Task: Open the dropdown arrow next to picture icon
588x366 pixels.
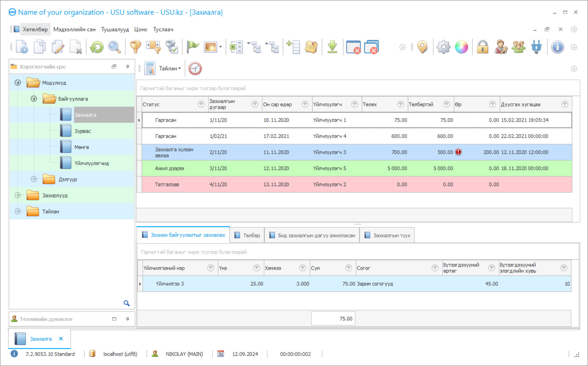Action: 220,47
